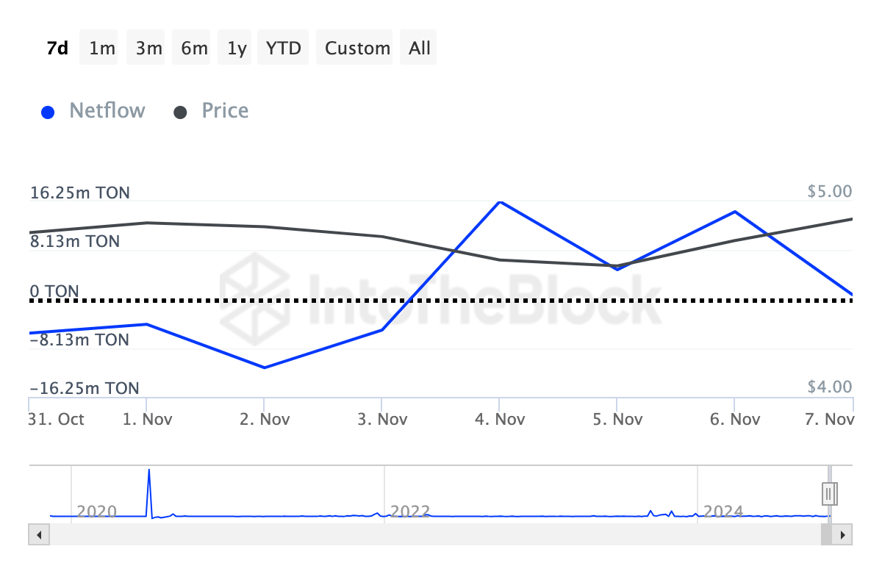Hide the Price series label
This screenshot has height=588, width=882.
pyautogui.click(x=225, y=111)
